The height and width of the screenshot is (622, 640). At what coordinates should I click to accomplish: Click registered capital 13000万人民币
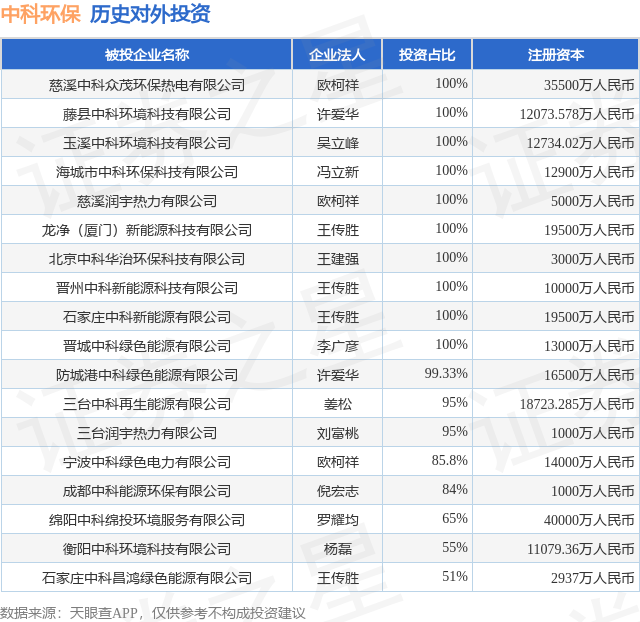(x=589, y=346)
